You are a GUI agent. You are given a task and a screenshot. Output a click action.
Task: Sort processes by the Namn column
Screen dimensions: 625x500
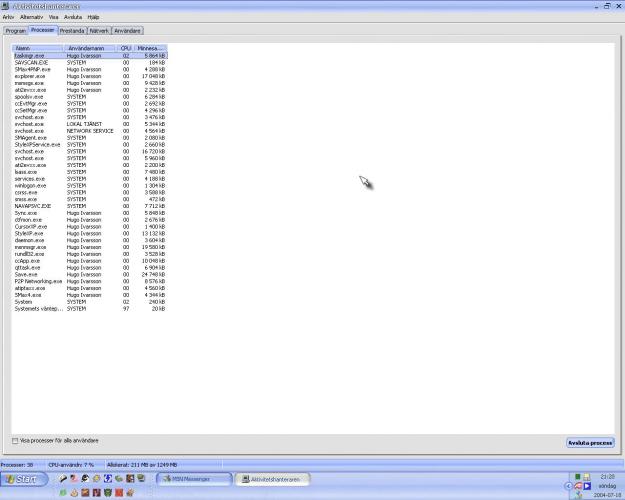[38, 48]
